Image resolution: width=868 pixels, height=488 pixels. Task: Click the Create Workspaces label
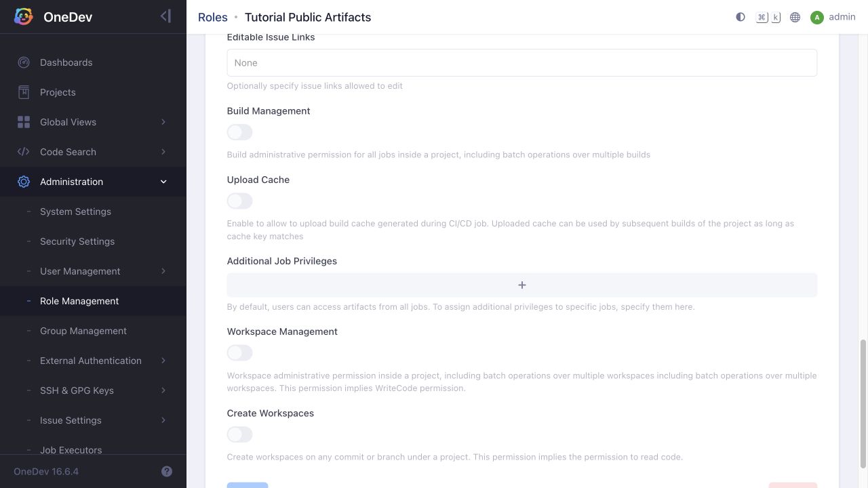click(271, 413)
